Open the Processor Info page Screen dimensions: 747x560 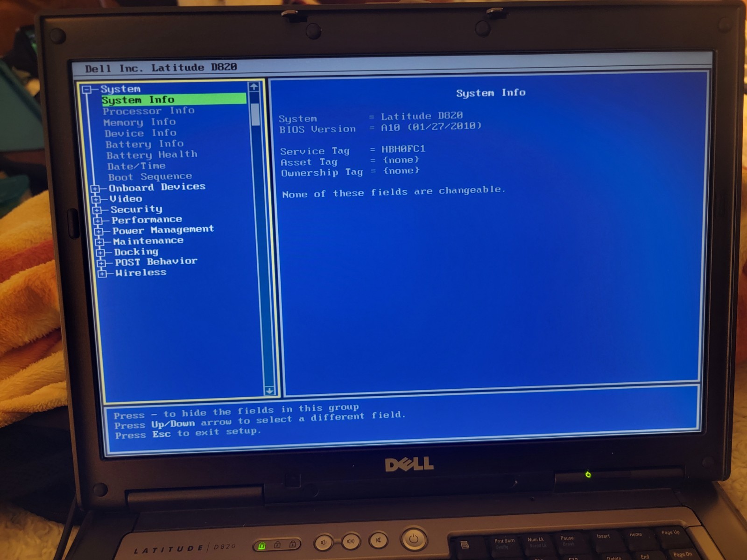148,111
